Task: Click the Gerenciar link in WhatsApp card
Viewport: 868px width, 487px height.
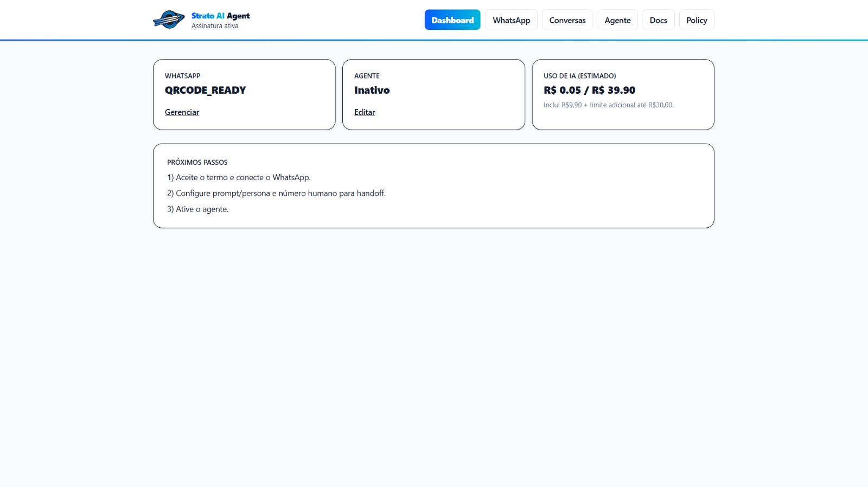Action: click(182, 112)
